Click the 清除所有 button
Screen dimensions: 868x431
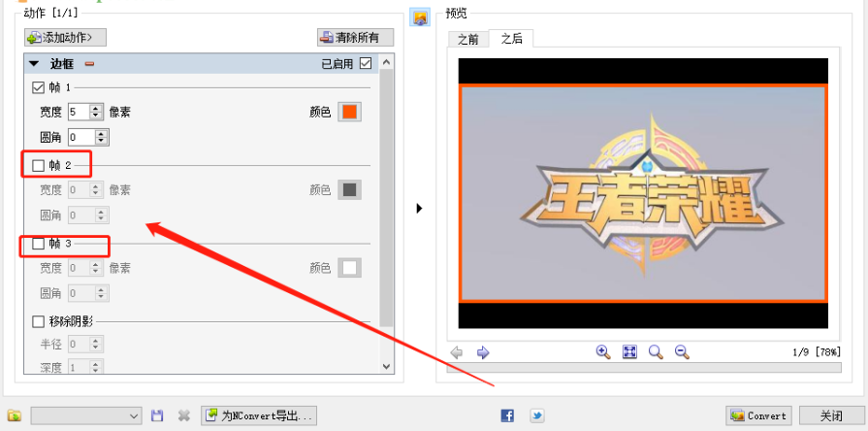click(x=355, y=38)
